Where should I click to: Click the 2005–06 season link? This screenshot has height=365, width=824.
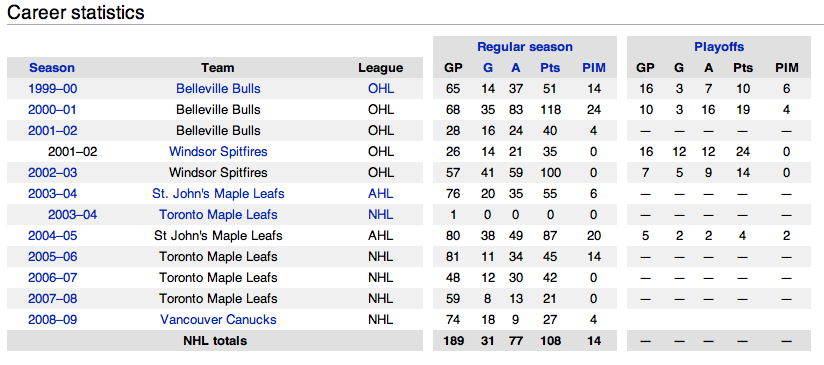tap(53, 257)
